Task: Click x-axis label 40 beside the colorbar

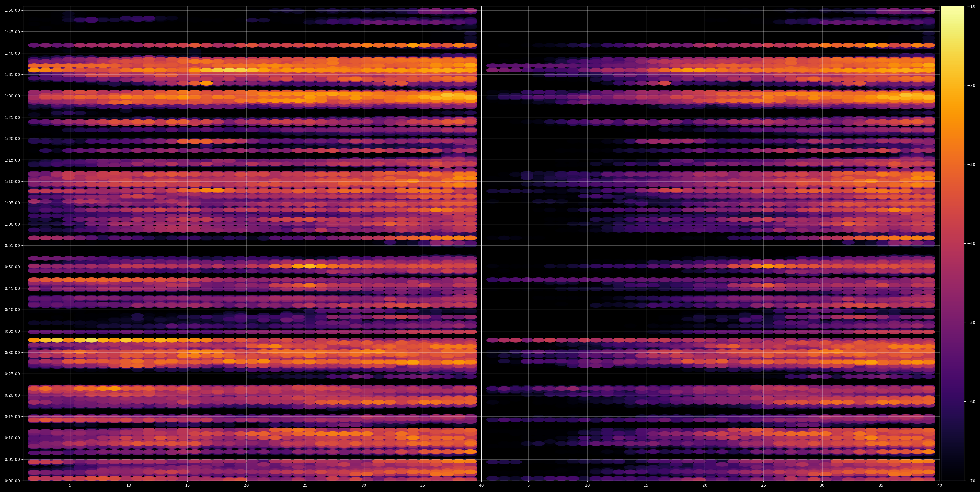Action: point(940,486)
